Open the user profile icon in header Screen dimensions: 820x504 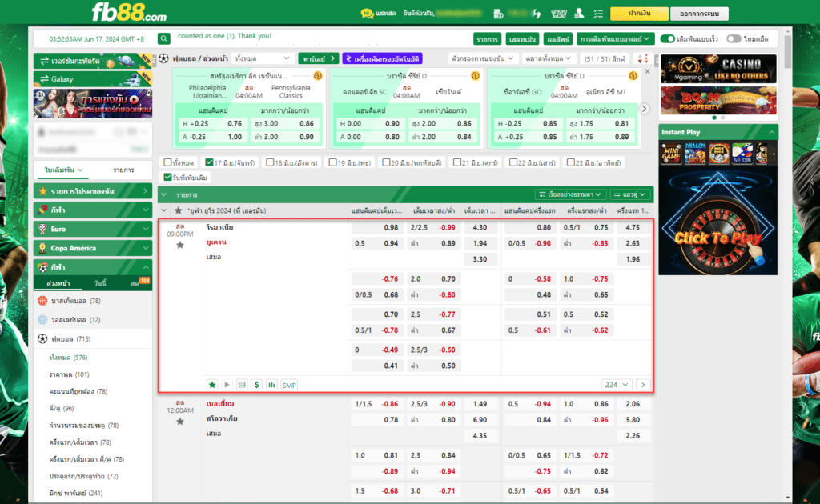(579, 14)
